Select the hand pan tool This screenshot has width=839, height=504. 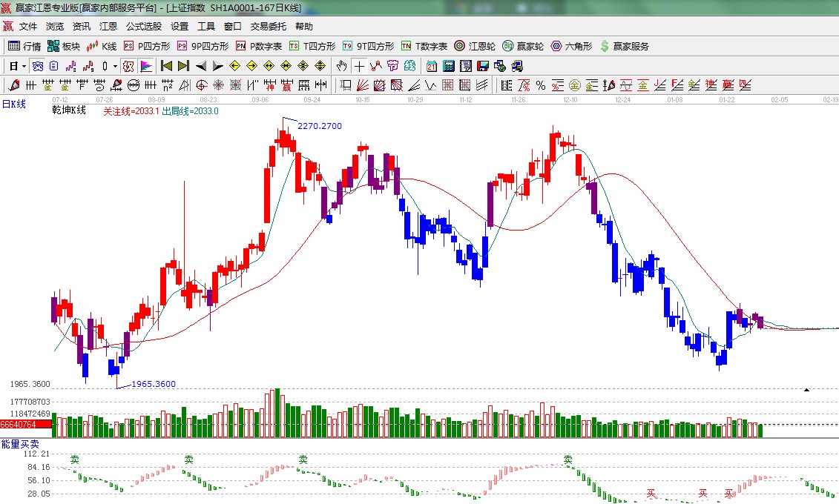[x=341, y=66]
